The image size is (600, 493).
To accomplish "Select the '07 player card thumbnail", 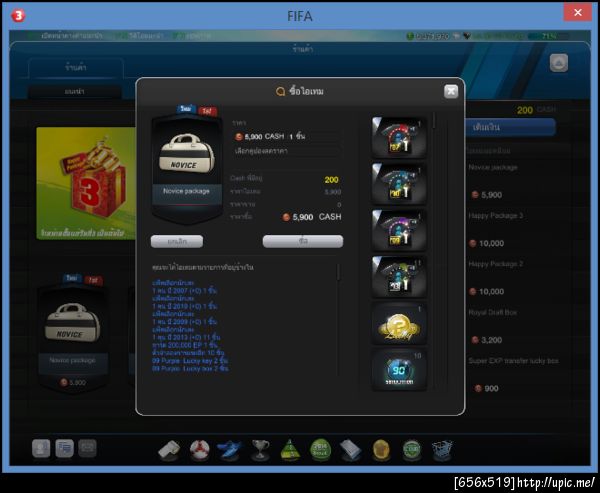I will (x=399, y=138).
